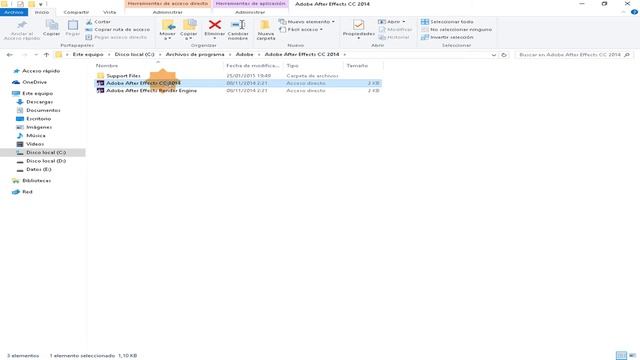The height and width of the screenshot is (360, 640).
Task: Click Archivos de programa breadcrumb
Action: [195, 54]
